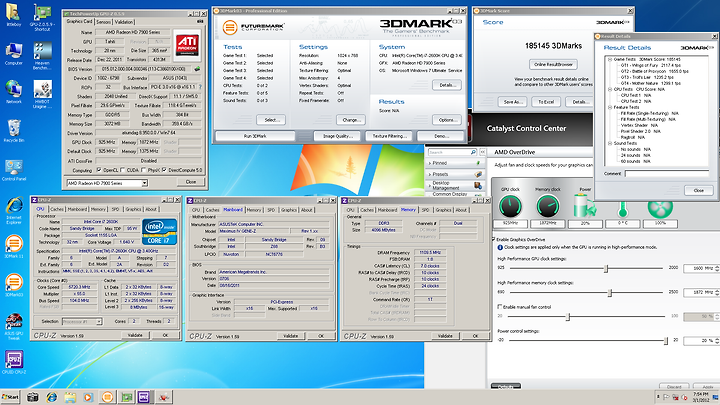The width and height of the screenshot is (720, 405).
Task: Collapse the Game Tests node in Result Details
Action: tap(610, 59)
